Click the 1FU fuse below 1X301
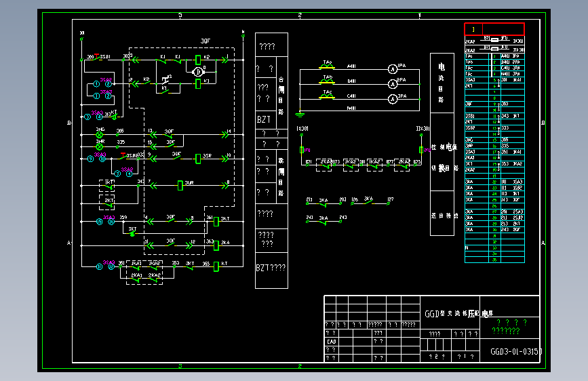 pos(302,150)
